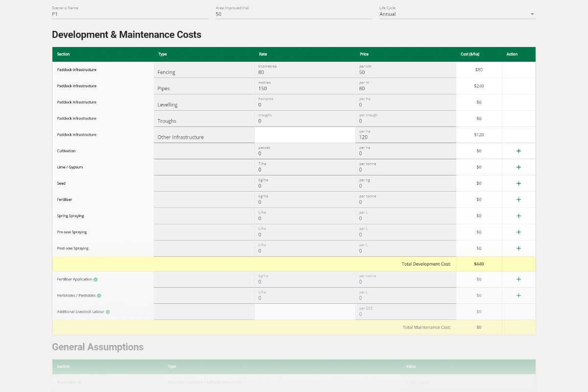Click the Scenario Name field

130,14
